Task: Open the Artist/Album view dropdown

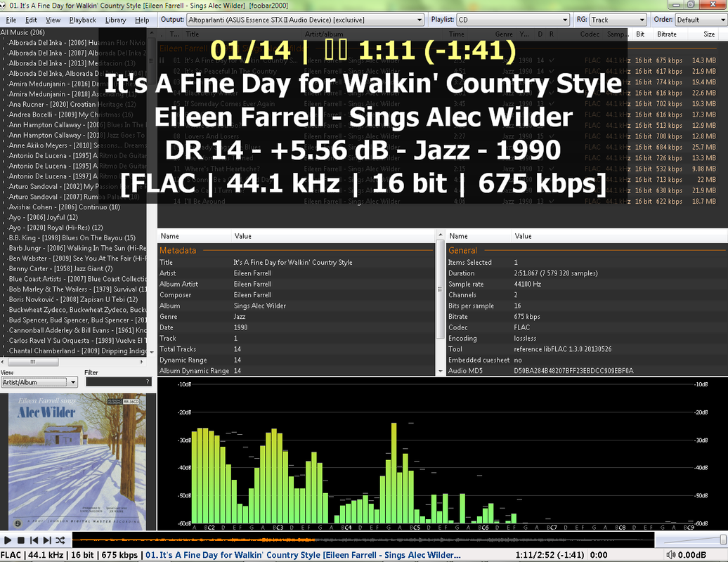Action: pos(39,382)
